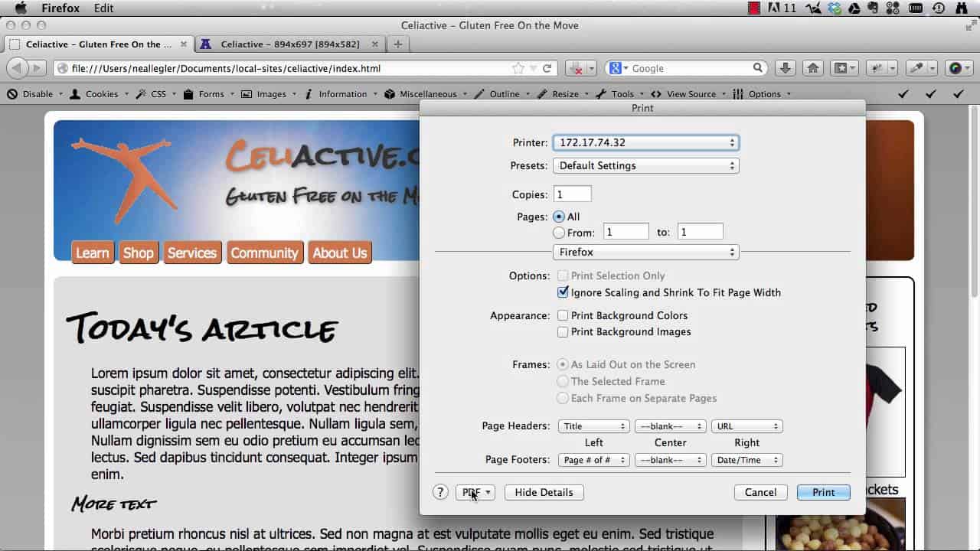The image size is (980, 551).
Task: Open the Printer dropdown 172.17.74.32
Action: [645, 142]
